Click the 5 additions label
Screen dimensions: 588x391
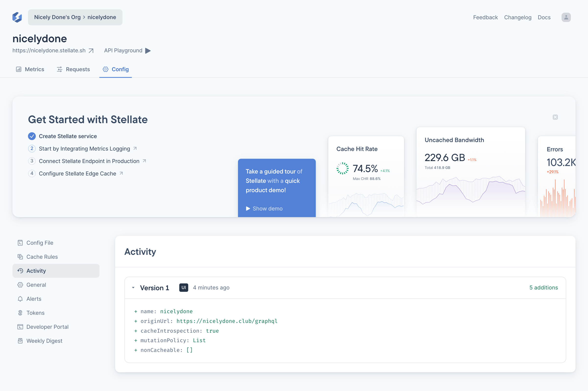[x=544, y=288]
